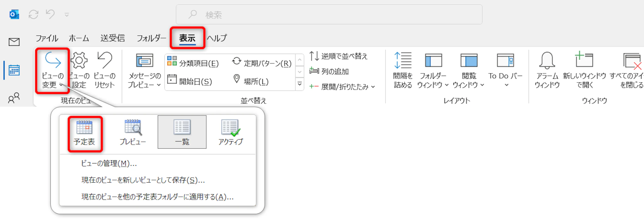Open the Mail view in sidebar

tap(14, 42)
